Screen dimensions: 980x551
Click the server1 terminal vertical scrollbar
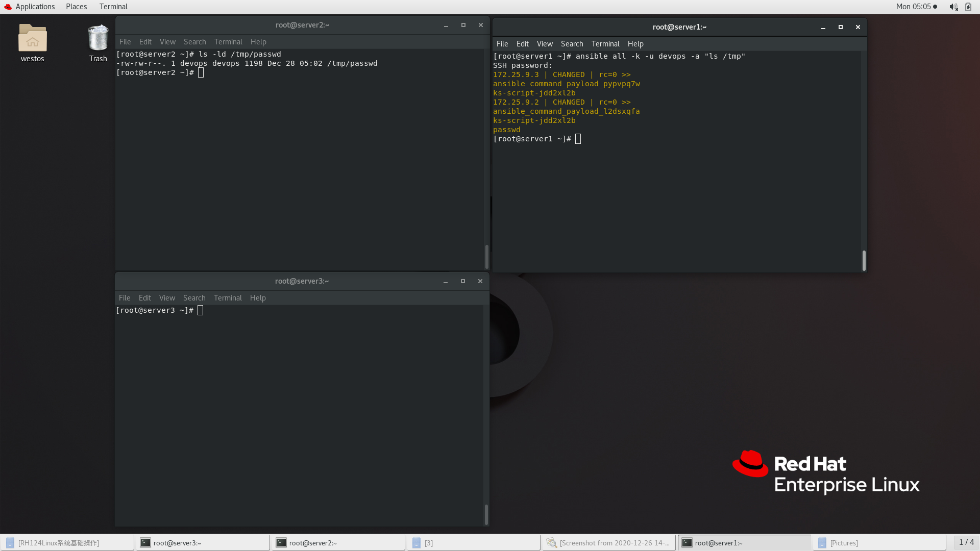point(864,260)
